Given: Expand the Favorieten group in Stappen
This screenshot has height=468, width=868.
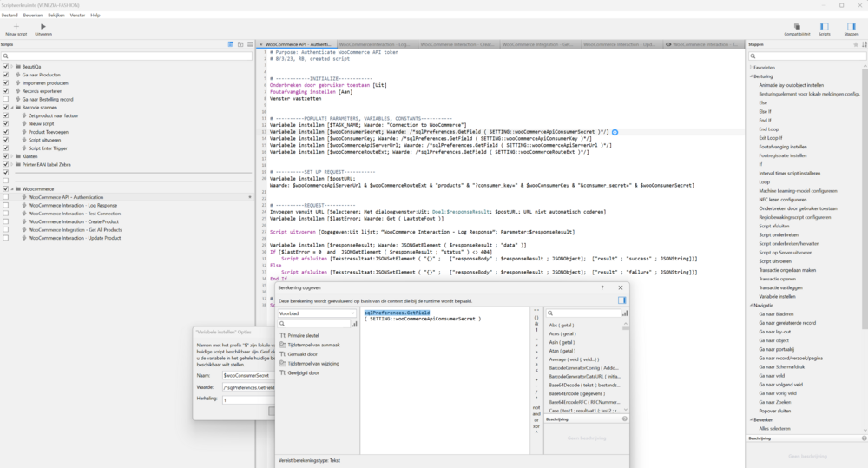Looking at the screenshot, I should pyautogui.click(x=751, y=67).
